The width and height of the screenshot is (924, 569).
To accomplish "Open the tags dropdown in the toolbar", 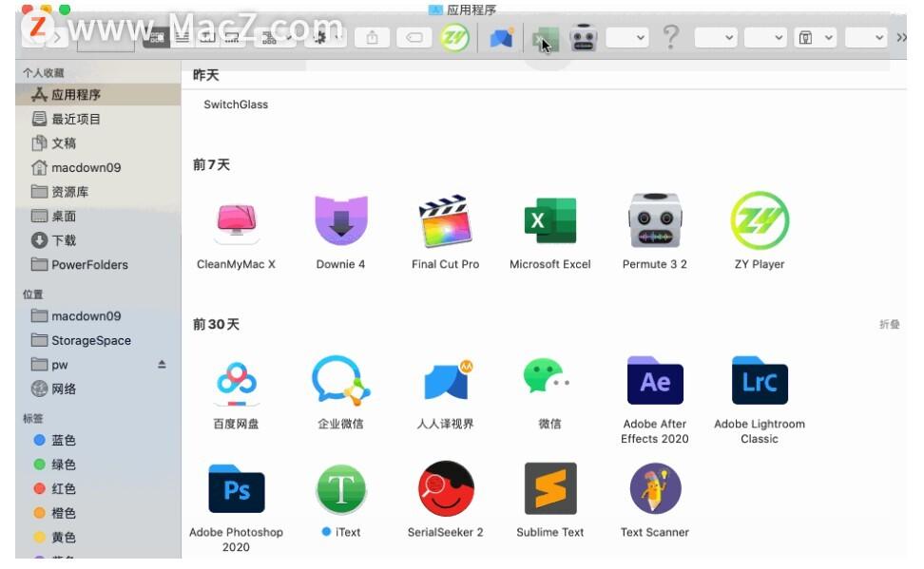I will point(414,38).
